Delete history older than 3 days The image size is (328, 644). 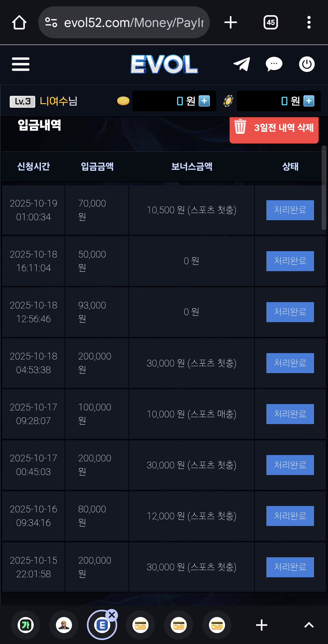274,128
